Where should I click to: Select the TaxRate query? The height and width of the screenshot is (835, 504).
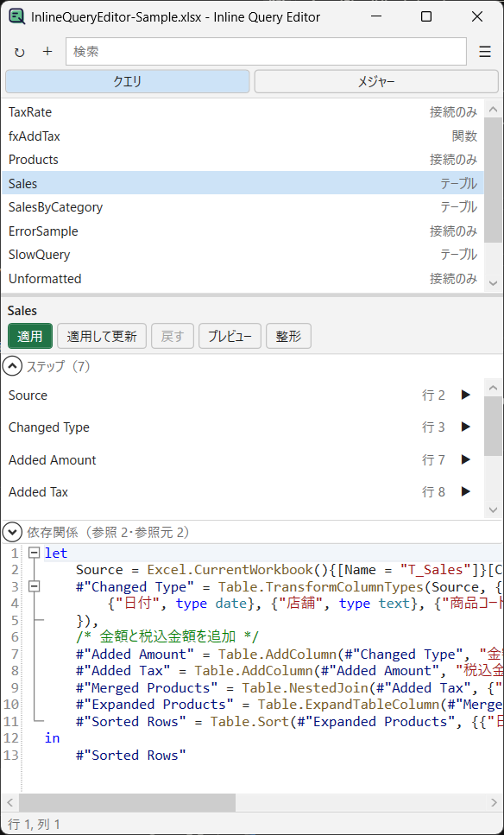243,112
